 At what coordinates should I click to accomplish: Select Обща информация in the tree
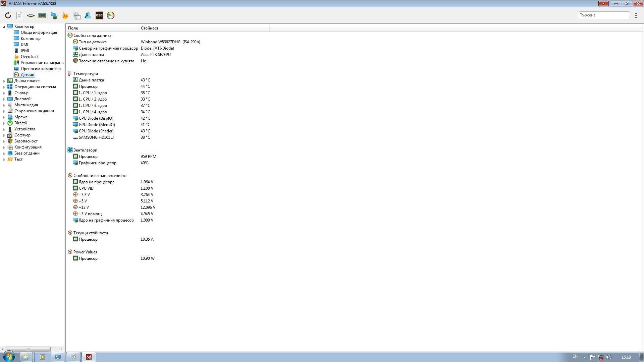click(39, 33)
